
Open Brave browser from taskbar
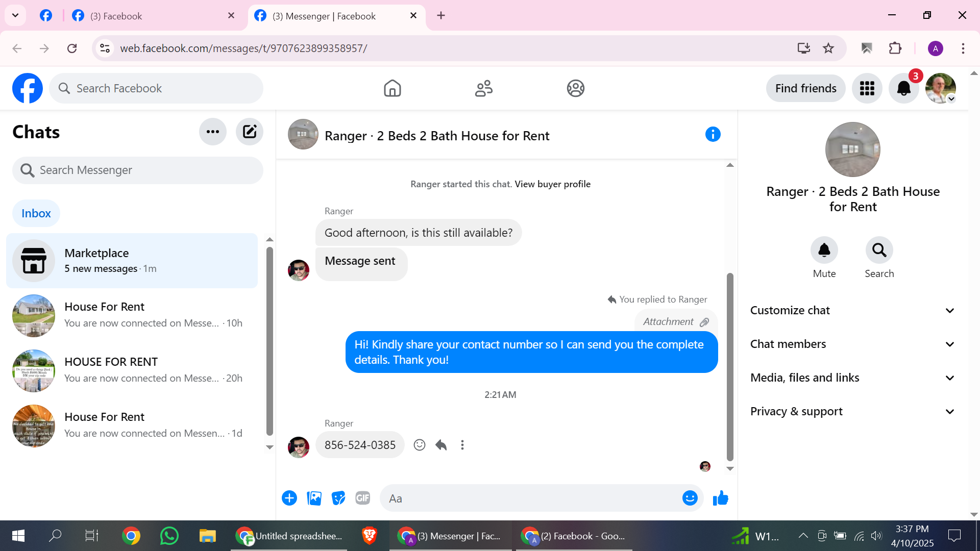(369, 536)
